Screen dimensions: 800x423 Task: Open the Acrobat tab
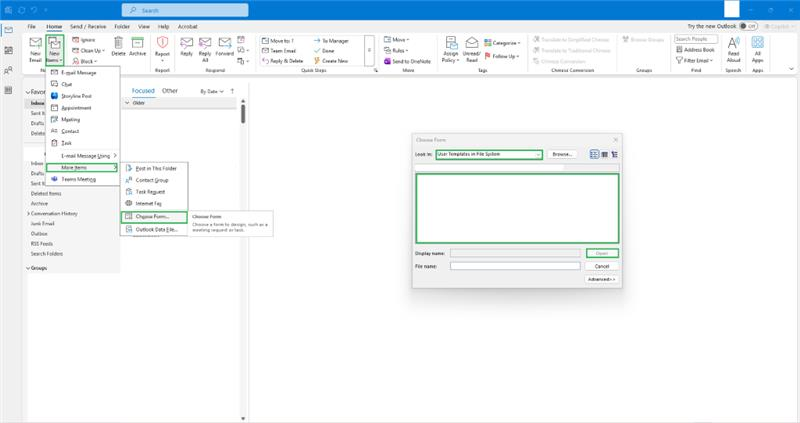(x=187, y=27)
